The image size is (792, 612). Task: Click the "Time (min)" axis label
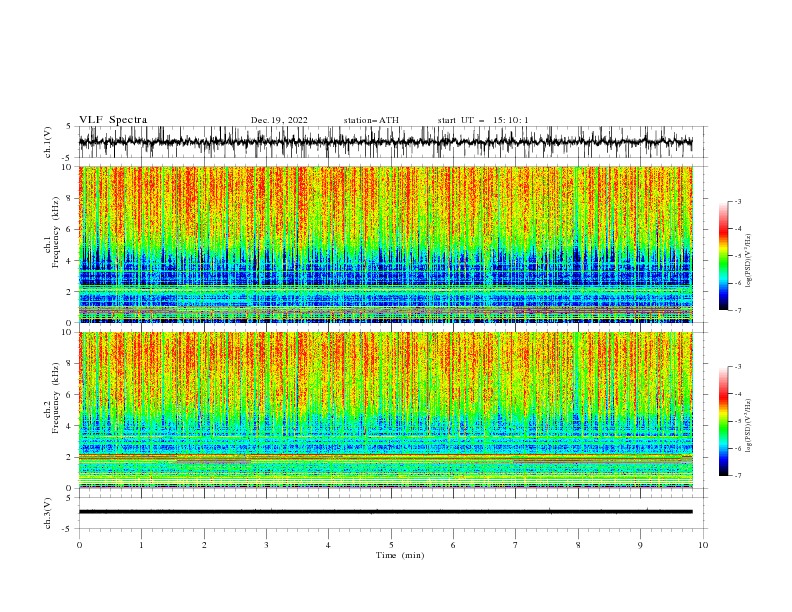[400, 555]
